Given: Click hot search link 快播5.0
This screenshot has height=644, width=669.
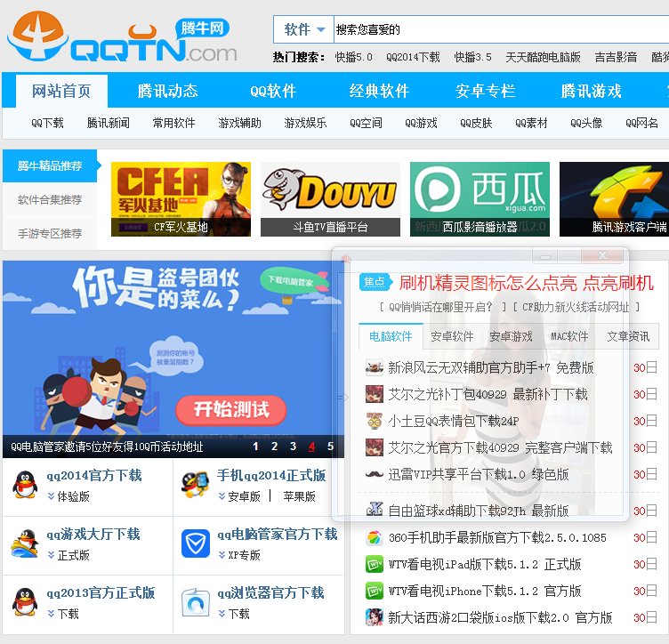Looking at the screenshot, I should [354, 57].
